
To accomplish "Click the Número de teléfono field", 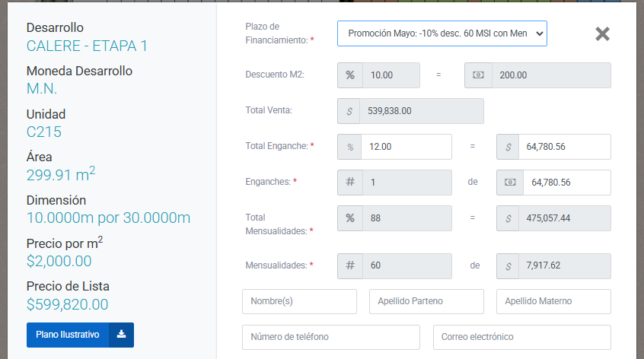I will [x=330, y=337].
